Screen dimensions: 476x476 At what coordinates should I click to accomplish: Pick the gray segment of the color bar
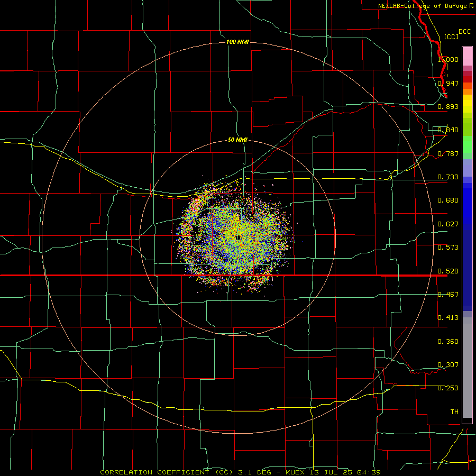pos(467,368)
